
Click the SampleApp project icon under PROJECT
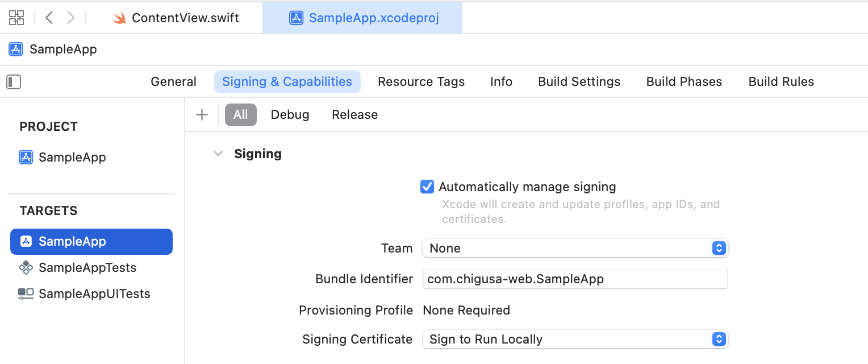click(26, 158)
